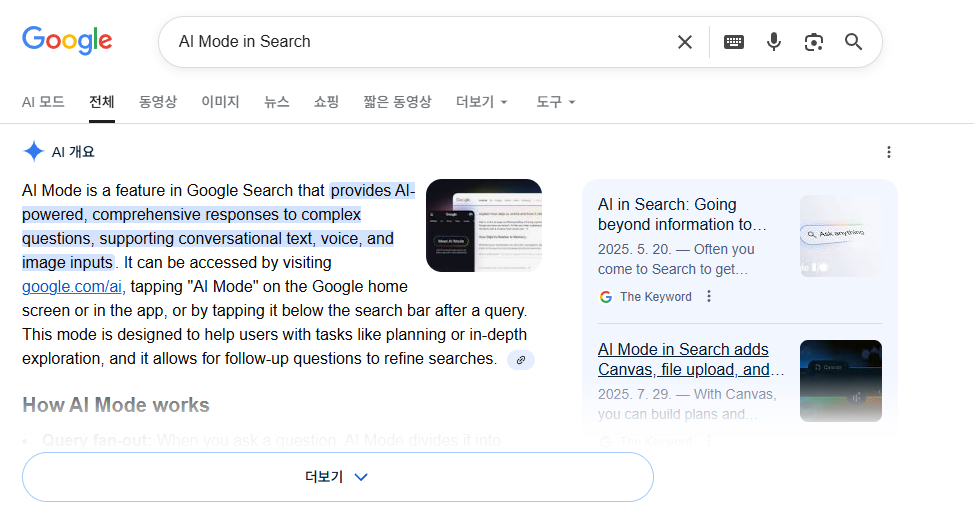Click the Google logo

67,41
